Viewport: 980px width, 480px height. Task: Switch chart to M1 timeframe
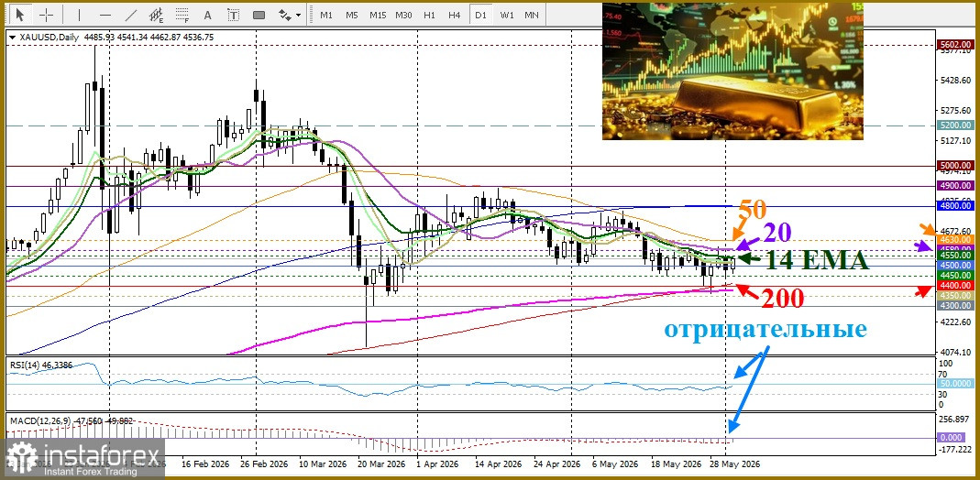pyautogui.click(x=326, y=15)
